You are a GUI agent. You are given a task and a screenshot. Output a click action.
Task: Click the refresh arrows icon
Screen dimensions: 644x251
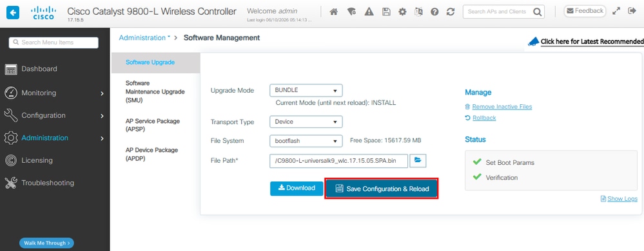tap(451, 12)
